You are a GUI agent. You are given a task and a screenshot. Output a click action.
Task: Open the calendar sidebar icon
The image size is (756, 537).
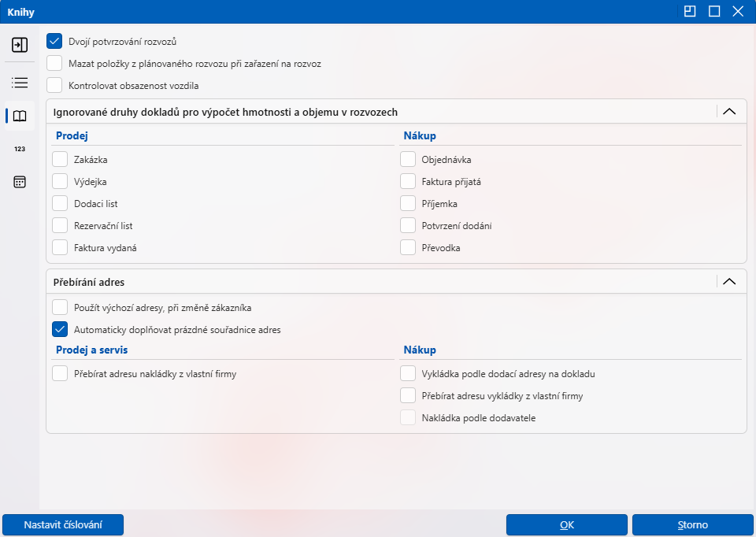20,182
